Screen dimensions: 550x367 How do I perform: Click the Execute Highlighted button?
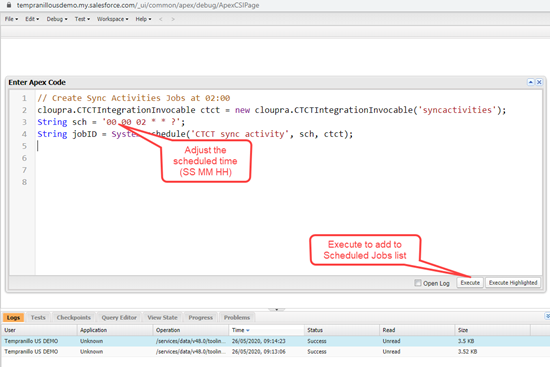(513, 283)
